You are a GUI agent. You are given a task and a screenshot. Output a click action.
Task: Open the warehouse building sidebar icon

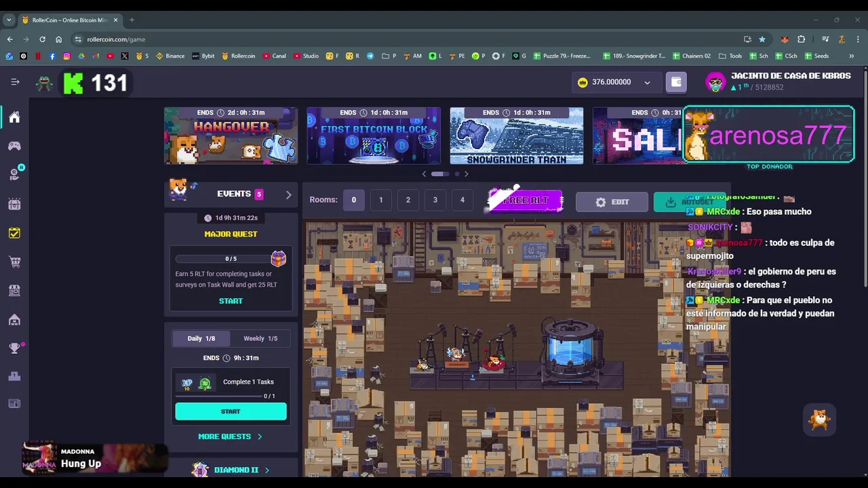pyautogui.click(x=14, y=319)
